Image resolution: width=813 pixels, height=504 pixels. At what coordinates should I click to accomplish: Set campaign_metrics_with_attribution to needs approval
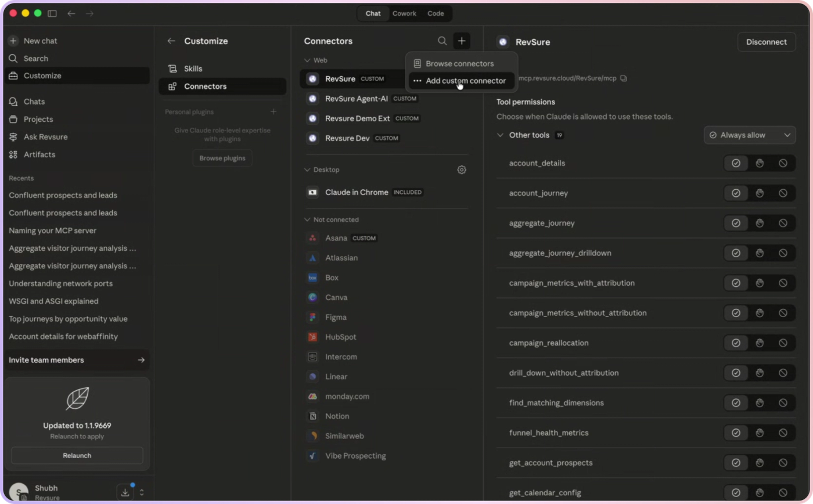pos(760,283)
